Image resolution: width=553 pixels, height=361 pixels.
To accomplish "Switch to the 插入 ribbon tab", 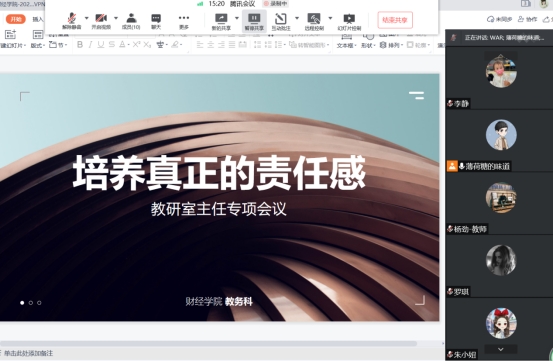I will pos(38,19).
